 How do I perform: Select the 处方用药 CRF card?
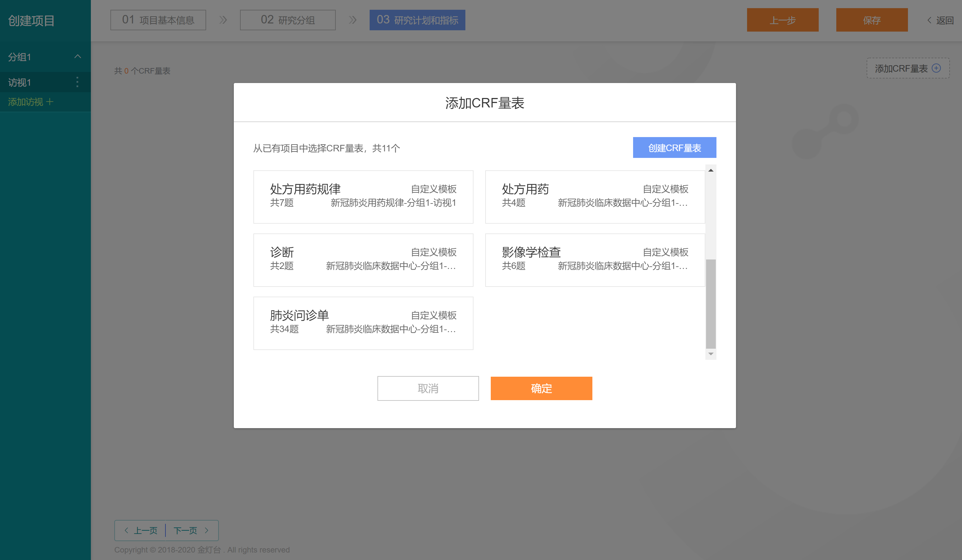point(595,197)
